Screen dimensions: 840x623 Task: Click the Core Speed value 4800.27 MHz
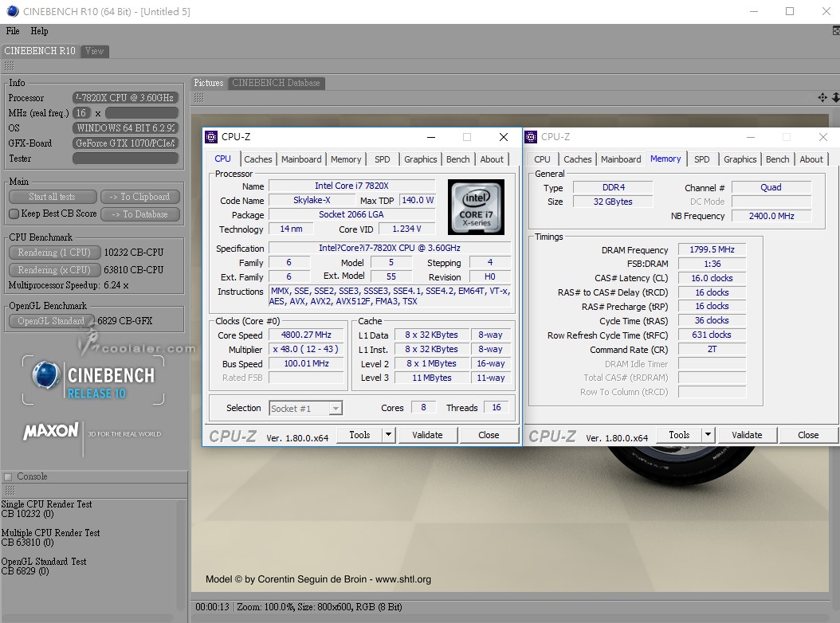coord(306,335)
